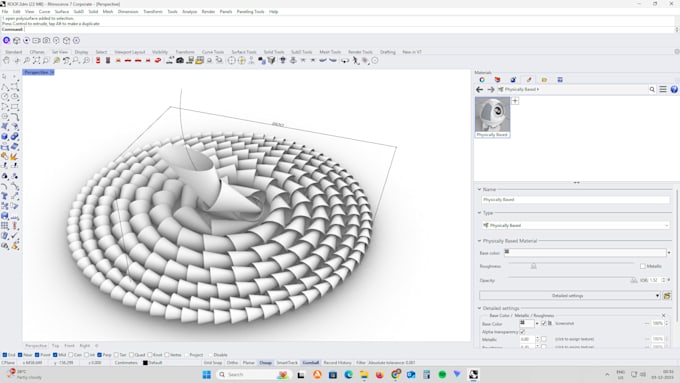Image resolution: width=680 pixels, height=383 pixels.
Task: Add a new material with plus button
Action: pos(515,101)
